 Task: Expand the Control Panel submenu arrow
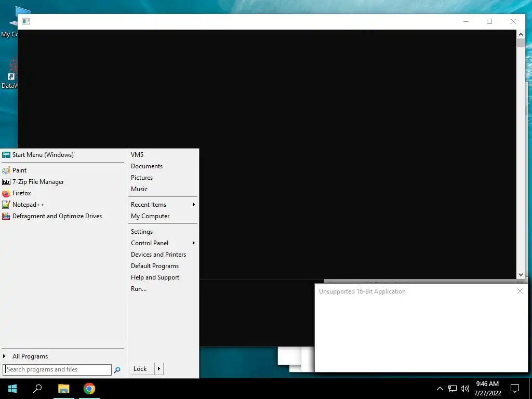click(x=193, y=243)
